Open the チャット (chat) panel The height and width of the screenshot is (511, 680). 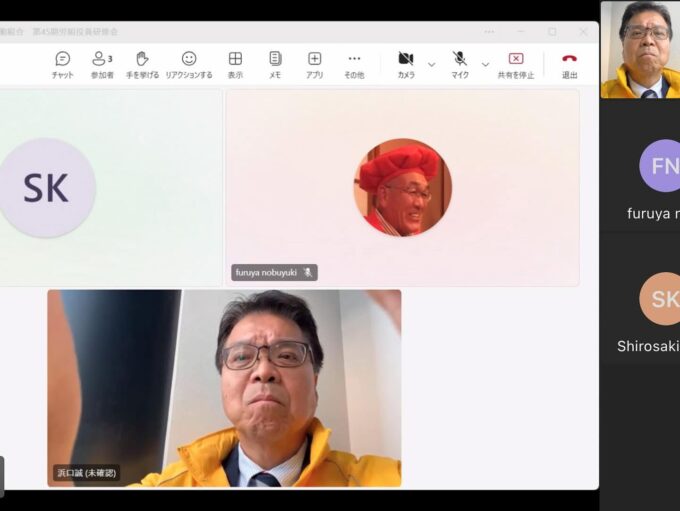pos(63,65)
